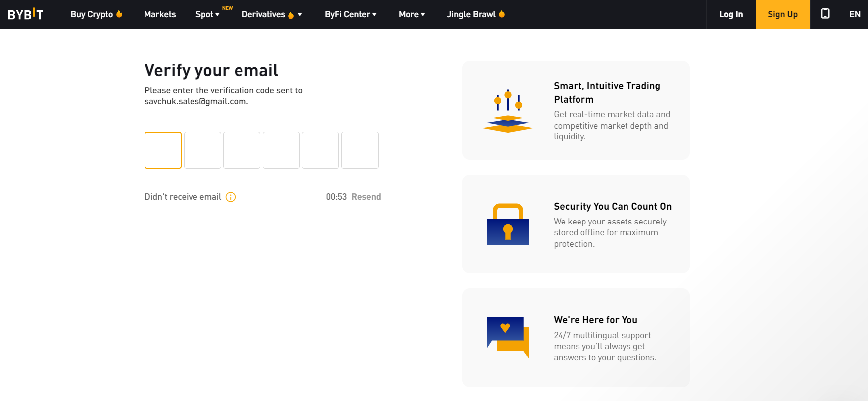Image resolution: width=868 pixels, height=401 pixels.
Task: Click the flame icon beside Derivatives
Action: 291,15
